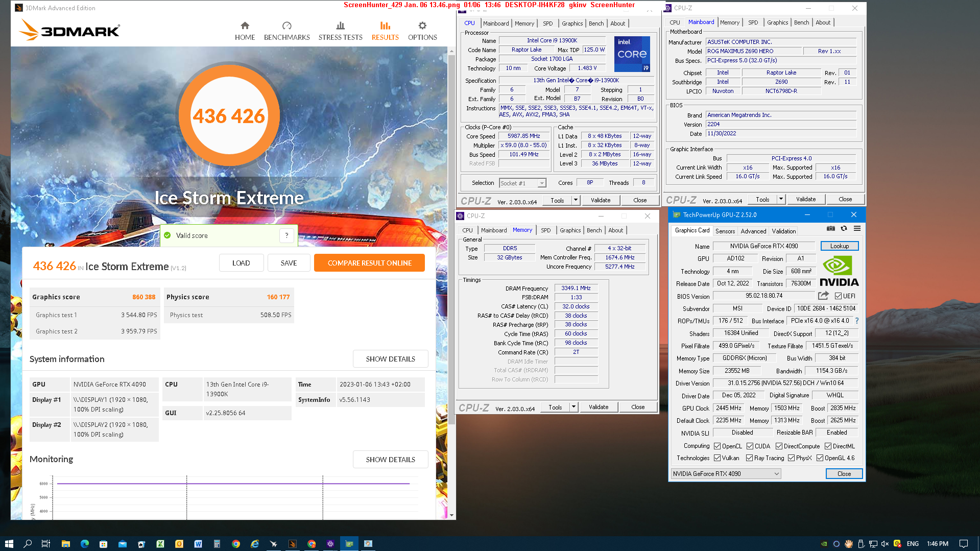
Task: Go to STRESS TESTS in 3DMark
Action: click(x=340, y=31)
